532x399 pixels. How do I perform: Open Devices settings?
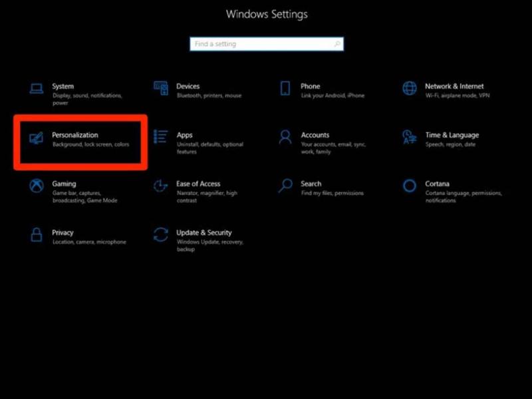coord(188,86)
